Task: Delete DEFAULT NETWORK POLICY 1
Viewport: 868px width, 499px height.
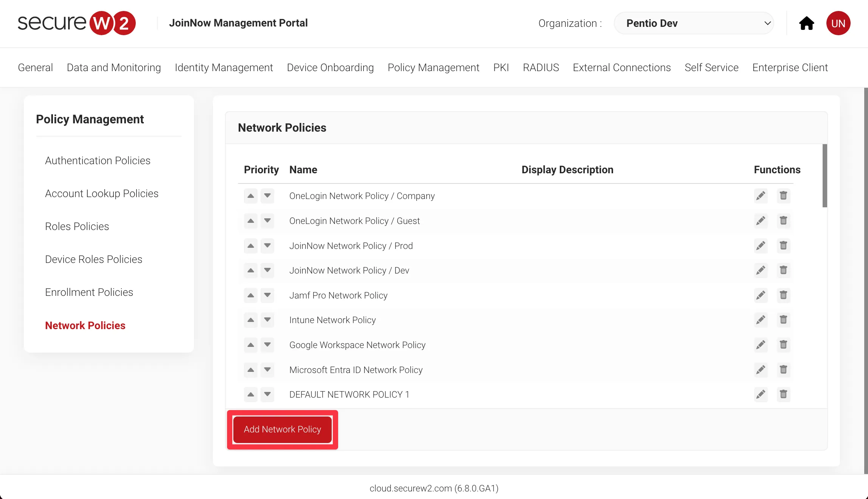Action: tap(783, 395)
